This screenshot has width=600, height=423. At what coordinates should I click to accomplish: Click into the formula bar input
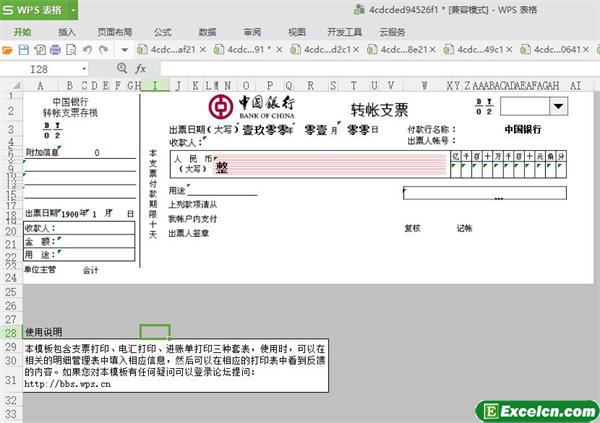[379, 69]
